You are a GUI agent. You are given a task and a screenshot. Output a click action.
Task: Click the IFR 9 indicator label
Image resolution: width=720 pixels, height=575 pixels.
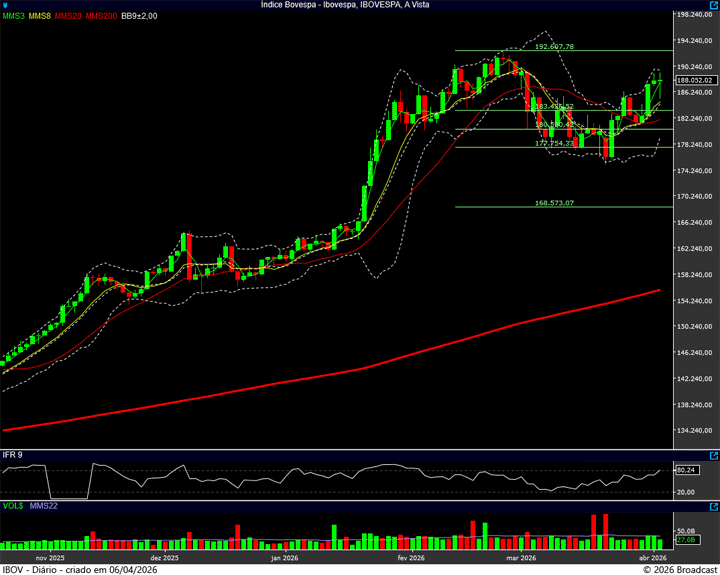[x=12, y=455]
